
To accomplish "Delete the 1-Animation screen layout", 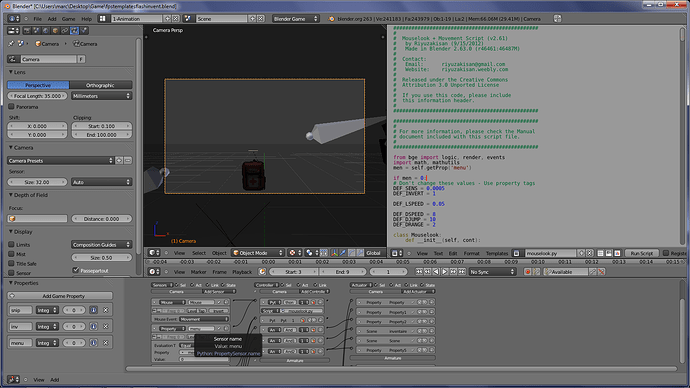I will point(175,18).
